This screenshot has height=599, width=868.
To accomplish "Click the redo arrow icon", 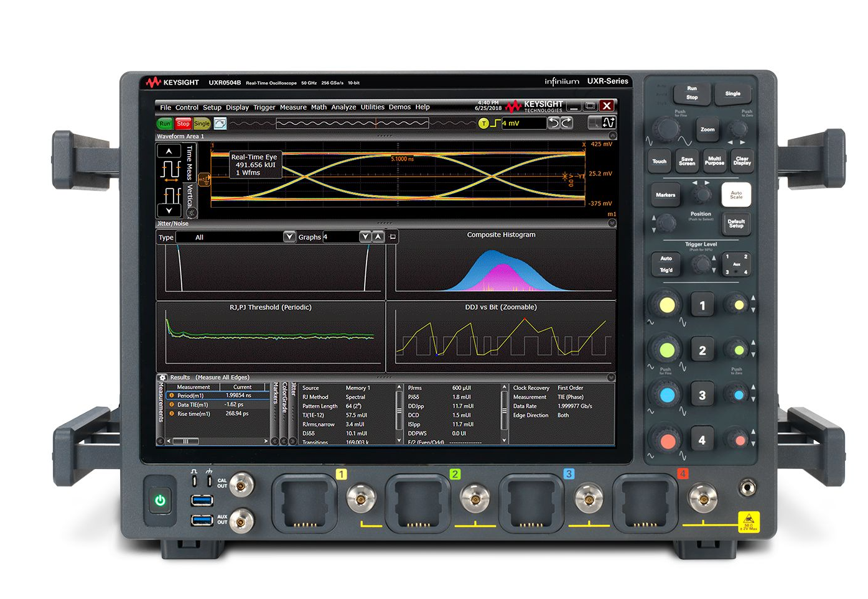I will (x=566, y=123).
